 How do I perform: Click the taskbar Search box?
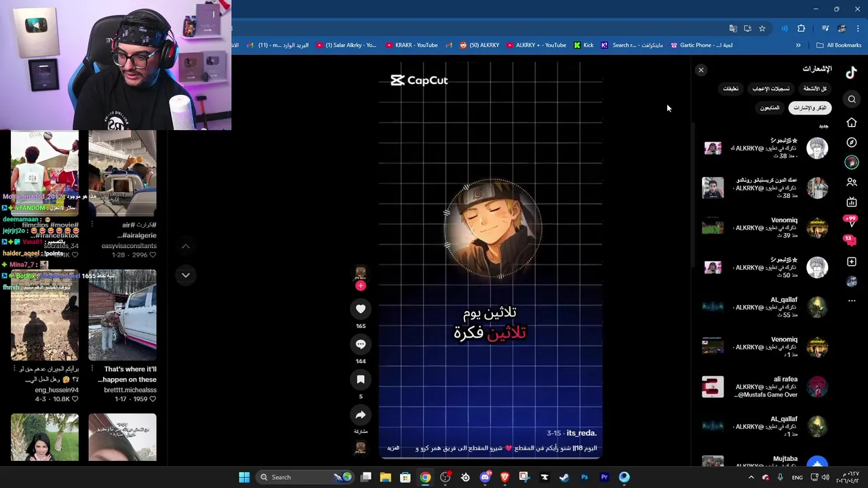click(x=307, y=477)
